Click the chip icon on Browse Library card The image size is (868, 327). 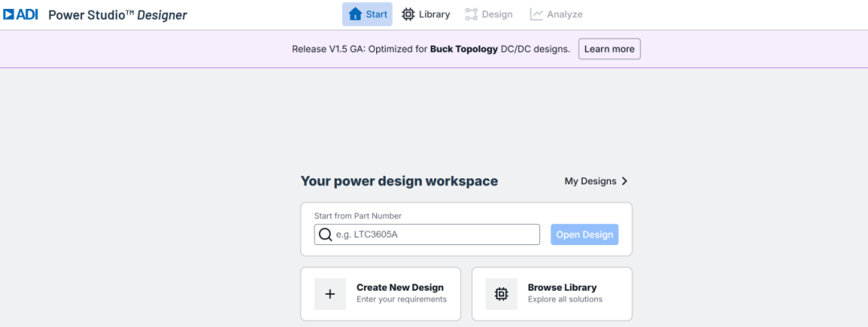[502, 294]
